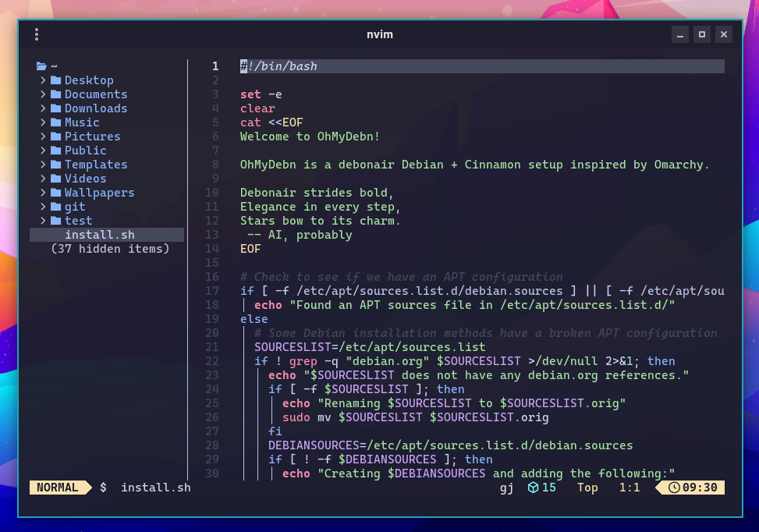This screenshot has width=759, height=532.
Task: Expand the Music folder chevron
Action: pyautogui.click(x=43, y=122)
